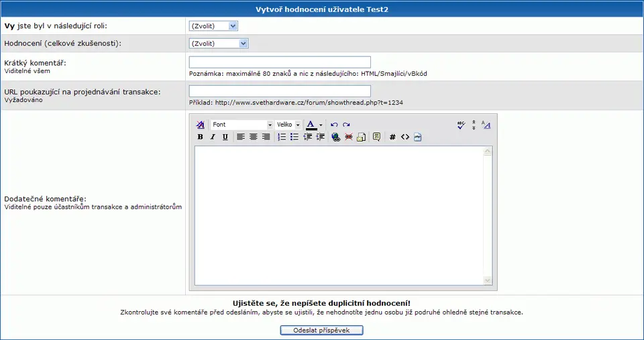The width and height of the screenshot is (644, 340).
Task: Submit the form with Odeslat příspěvek
Action: 322,331
